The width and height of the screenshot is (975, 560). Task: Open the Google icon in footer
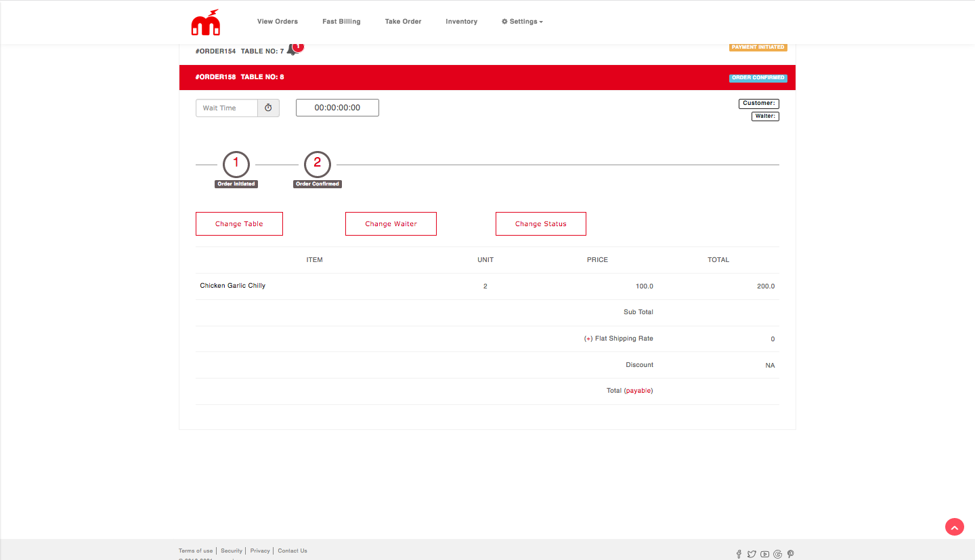click(777, 554)
